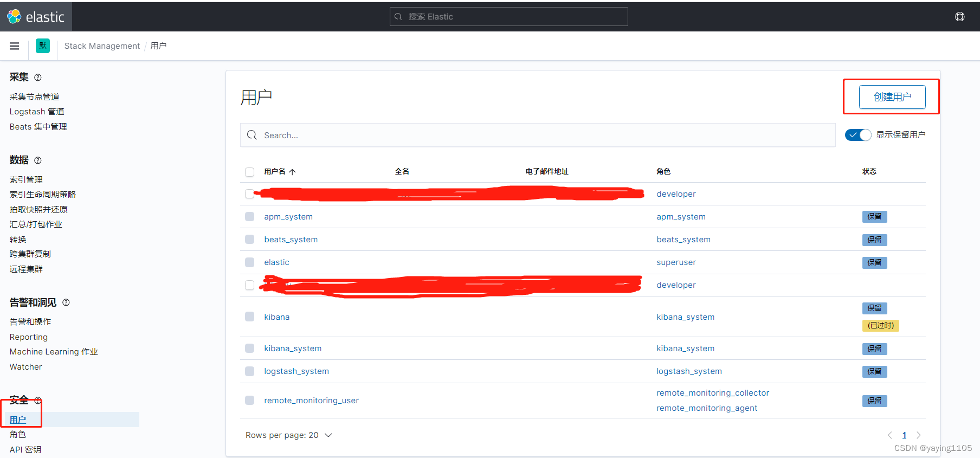Select checkbox for beats_system row
Screen dimensions: 980x458
[249, 240]
